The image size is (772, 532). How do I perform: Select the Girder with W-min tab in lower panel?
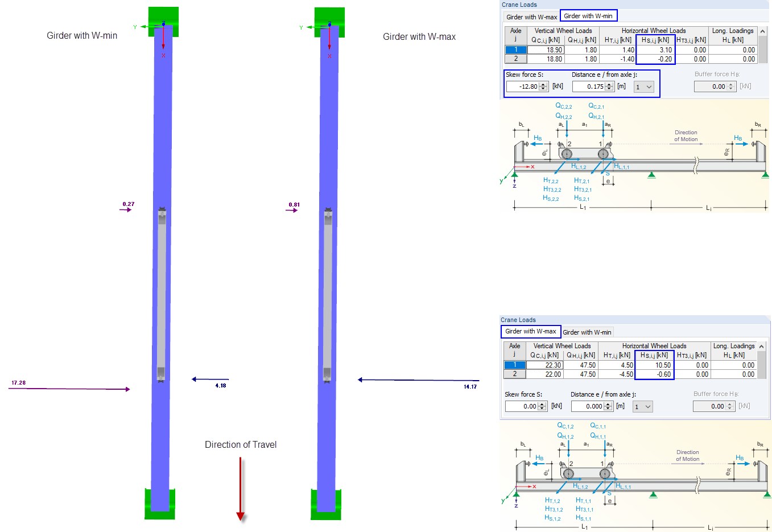coord(587,332)
